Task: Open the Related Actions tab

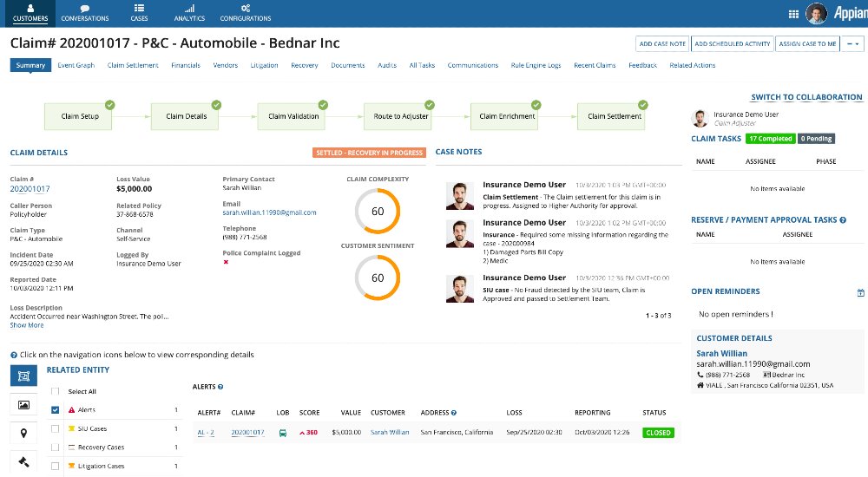Action: point(692,65)
